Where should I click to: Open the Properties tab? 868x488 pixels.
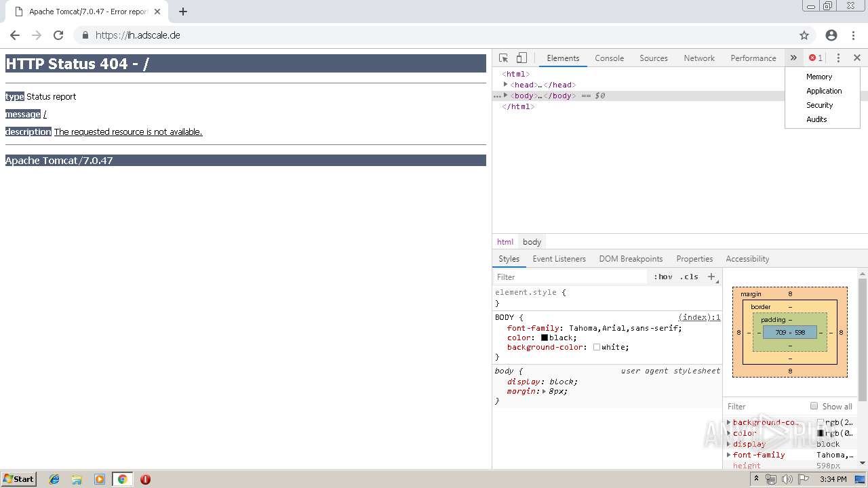(694, 259)
